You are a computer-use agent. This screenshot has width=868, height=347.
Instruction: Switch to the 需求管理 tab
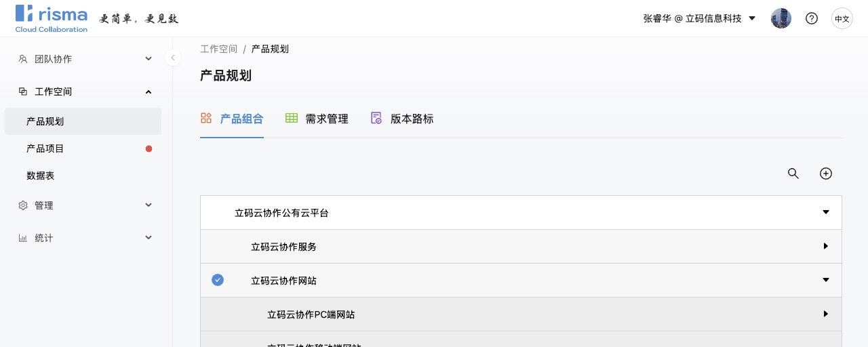pyautogui.click(x=317, y=119)
